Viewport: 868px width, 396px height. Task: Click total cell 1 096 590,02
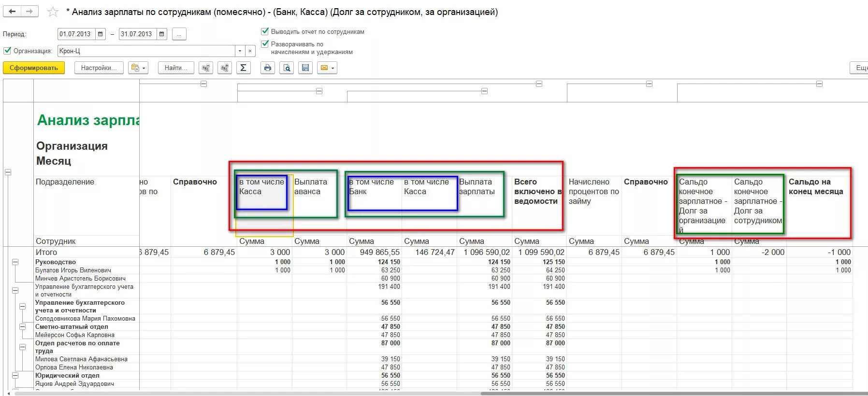coord(484,253)
